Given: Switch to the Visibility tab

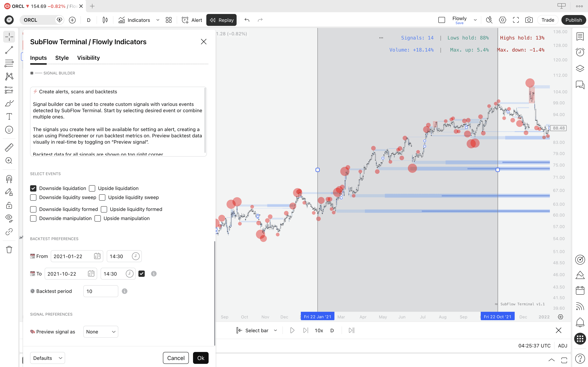Looking at the screenshot, I should (x=88, y=58).
